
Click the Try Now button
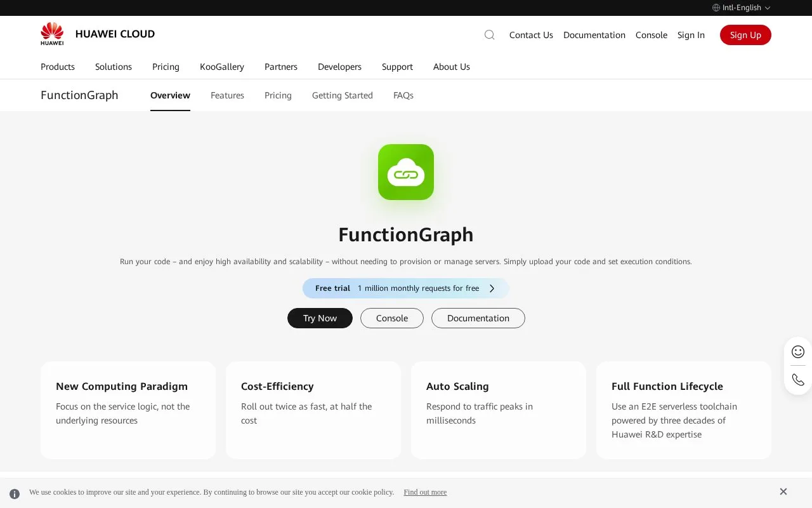pos(320,318)
